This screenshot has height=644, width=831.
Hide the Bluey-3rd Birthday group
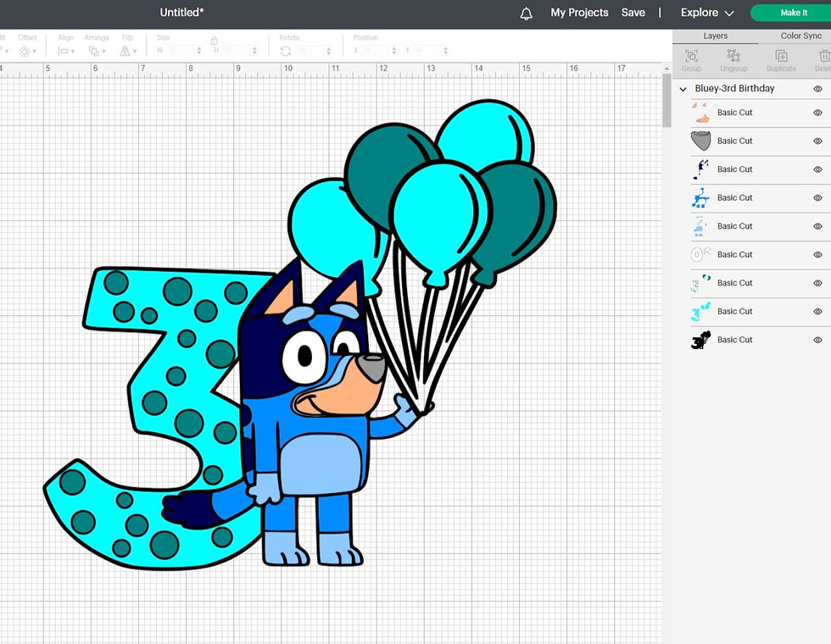(817, 89)
